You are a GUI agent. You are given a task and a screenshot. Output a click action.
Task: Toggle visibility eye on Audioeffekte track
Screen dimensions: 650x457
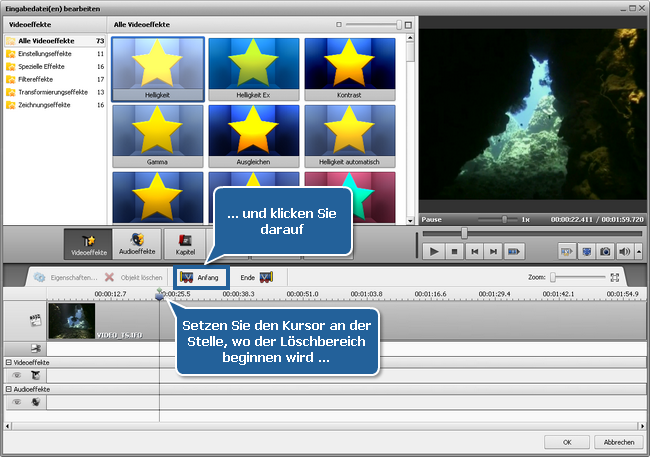pyautogui.click(x=17, y=401)
